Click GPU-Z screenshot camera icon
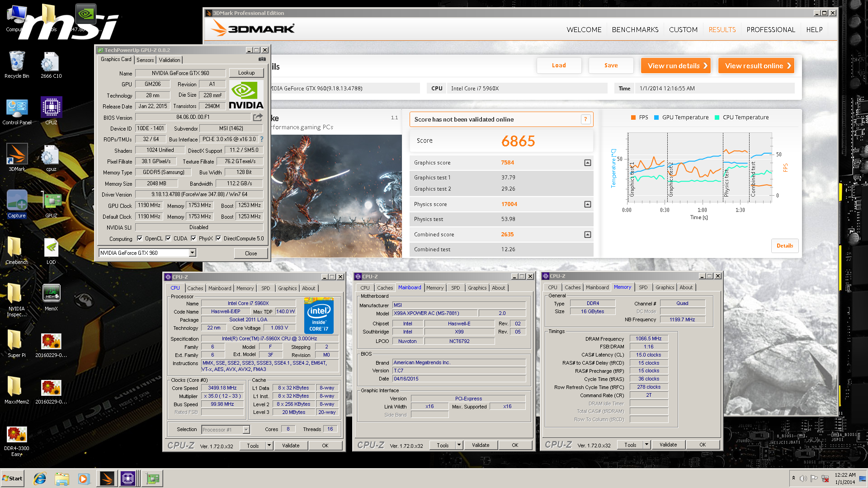 (262, 59)
